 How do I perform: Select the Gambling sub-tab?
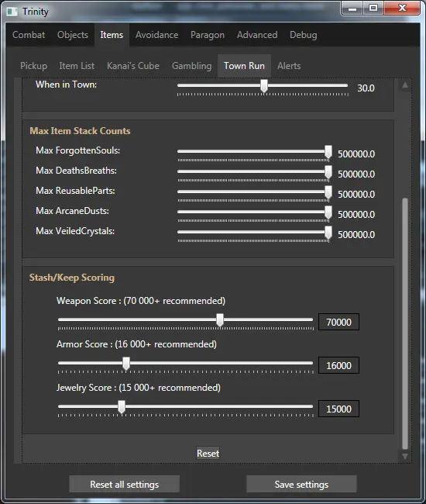coord(191,66)
